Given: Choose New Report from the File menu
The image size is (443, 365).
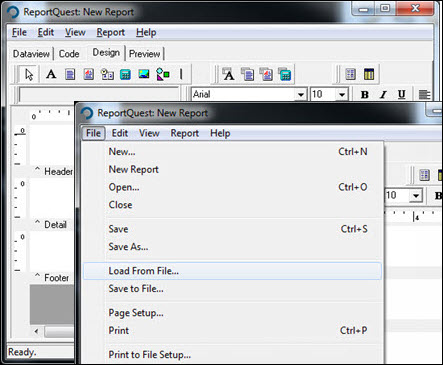Looking at the screenshot, I should tap(232, 169).
